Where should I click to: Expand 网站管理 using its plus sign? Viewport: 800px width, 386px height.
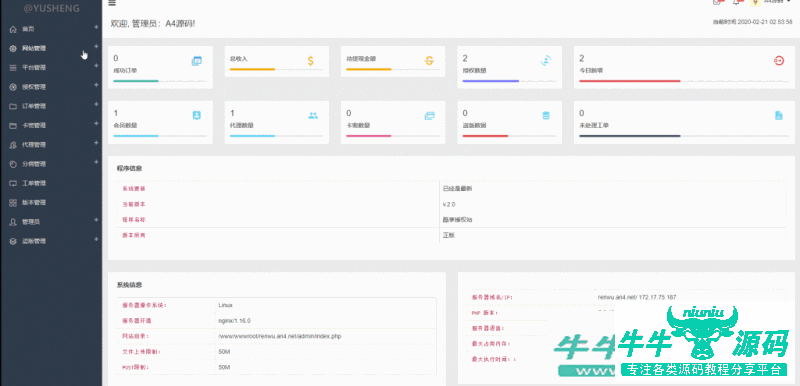96,46
